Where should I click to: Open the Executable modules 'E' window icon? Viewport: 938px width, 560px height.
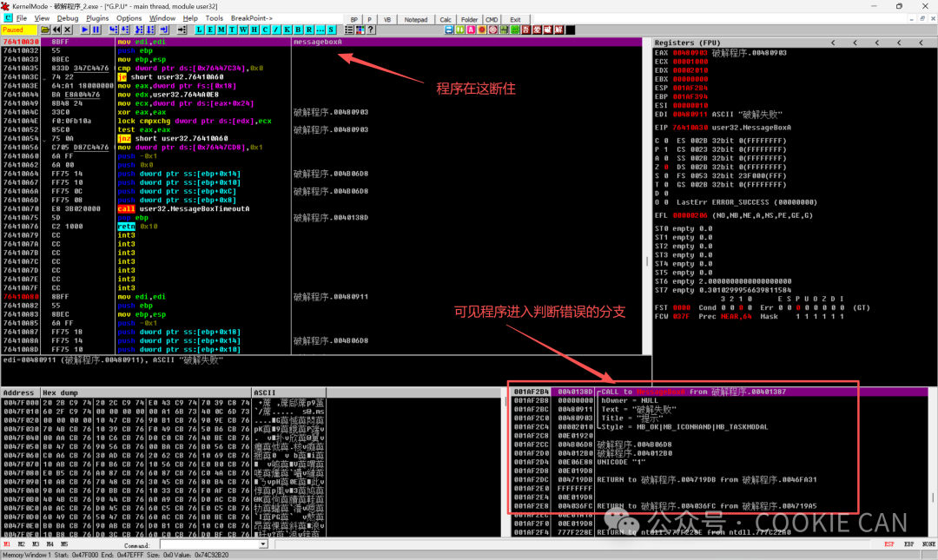tap(211, 30)
